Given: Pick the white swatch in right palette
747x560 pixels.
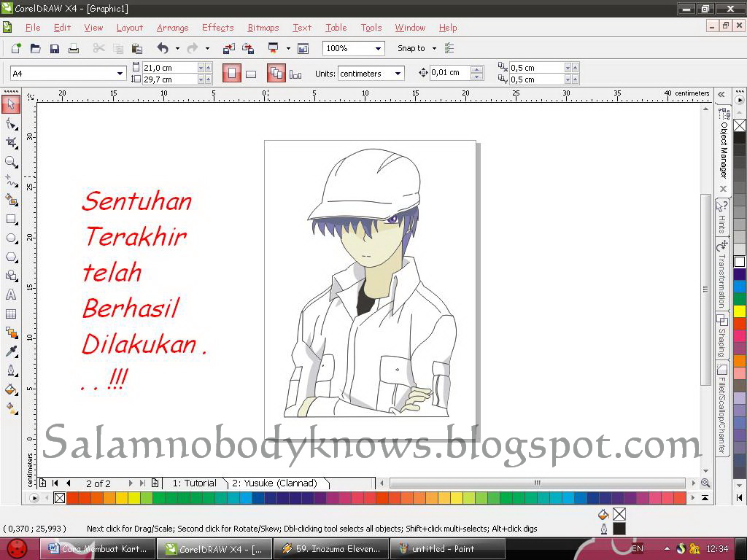Looking at the screenshot, I should 740,262.
